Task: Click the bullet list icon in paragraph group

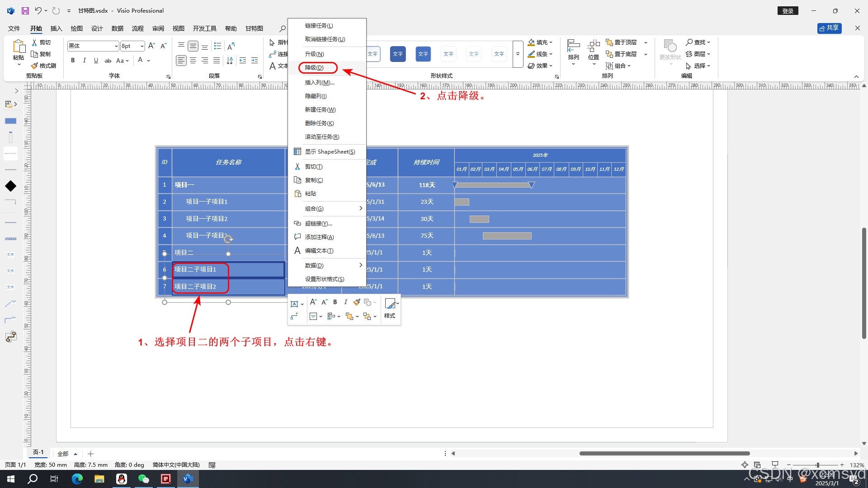Action: click(217, 46)
